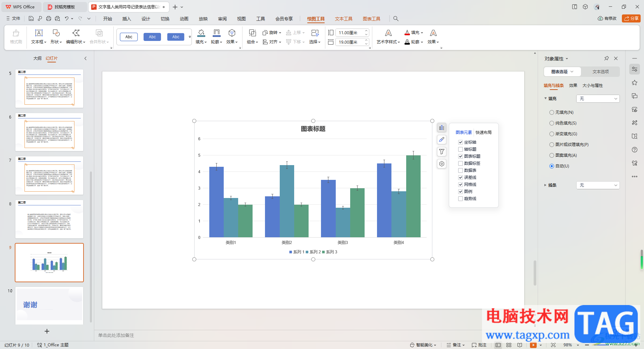Switch to reading view book icon
Image resolution: width=644 pixels, height=349 pixels.
(520, 345)
